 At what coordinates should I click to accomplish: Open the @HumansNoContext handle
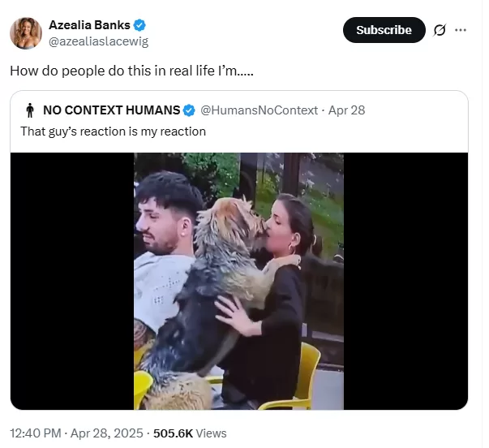click(259, 110)
